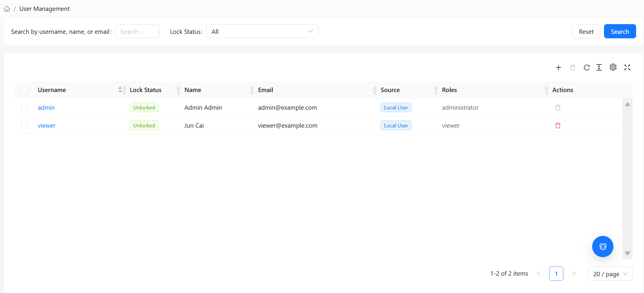
Task: Select page 1 in pagination
Action: pyautogui.click(x=556, y=274)
